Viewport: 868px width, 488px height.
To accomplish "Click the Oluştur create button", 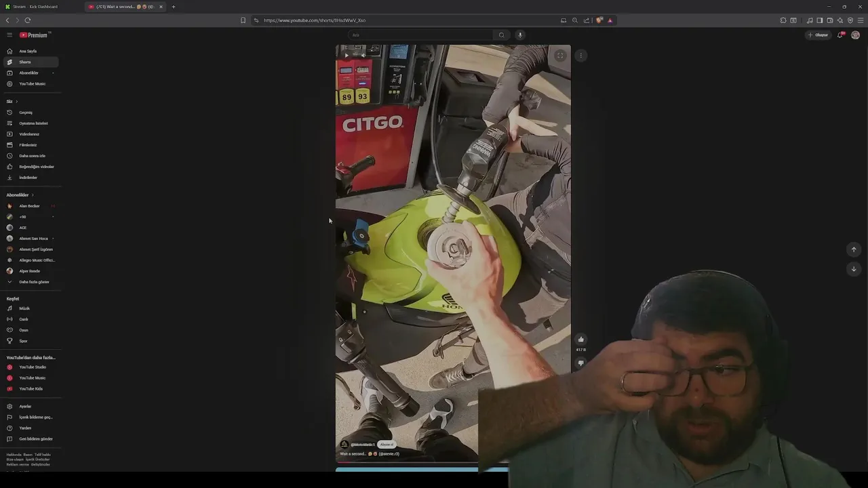I will click(818, 35).
